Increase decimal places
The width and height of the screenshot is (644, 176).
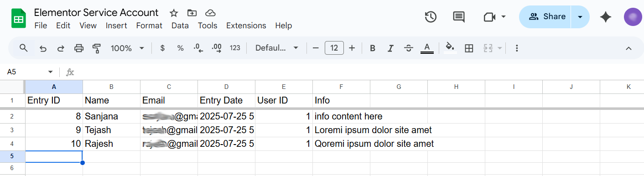tap(217, 48)
